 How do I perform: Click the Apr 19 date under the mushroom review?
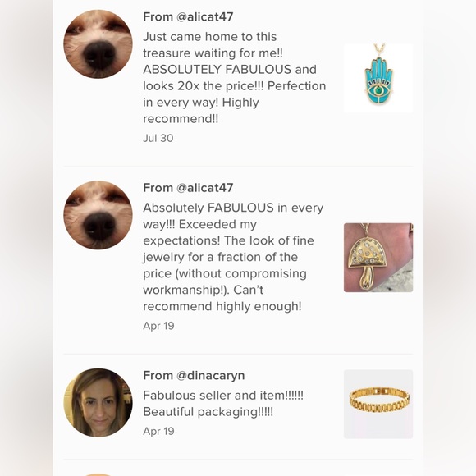pos(158,326)
